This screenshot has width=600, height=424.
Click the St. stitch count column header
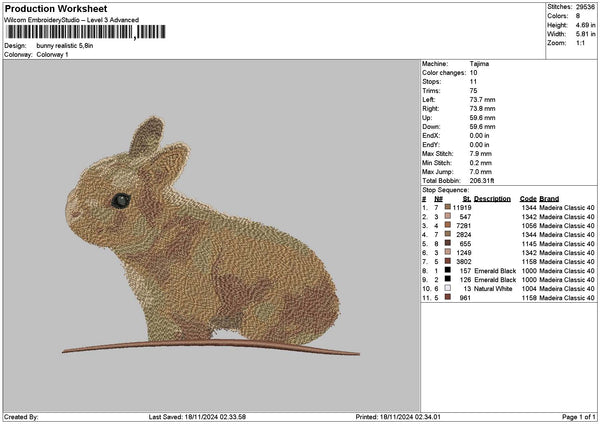tap(466, 198)
